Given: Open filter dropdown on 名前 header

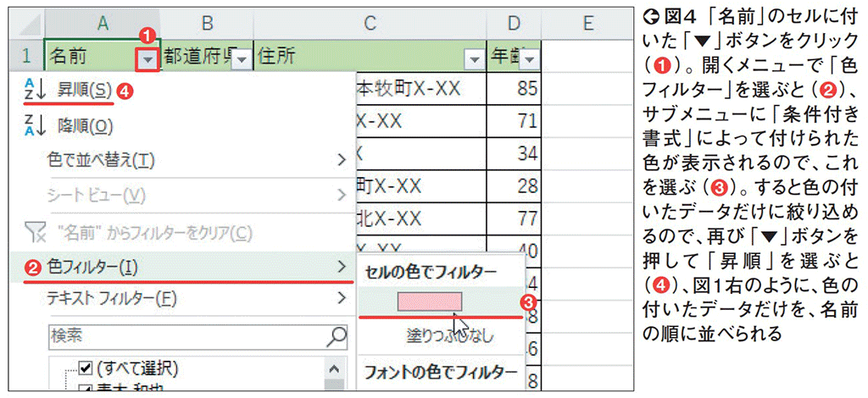Looking at the screenshot, I should pos(148,58).
